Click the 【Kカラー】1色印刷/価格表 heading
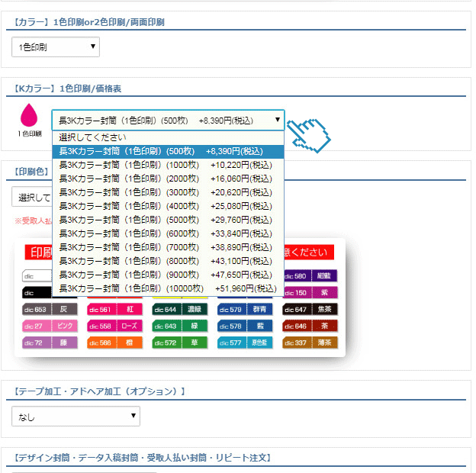 click(67, 88)
